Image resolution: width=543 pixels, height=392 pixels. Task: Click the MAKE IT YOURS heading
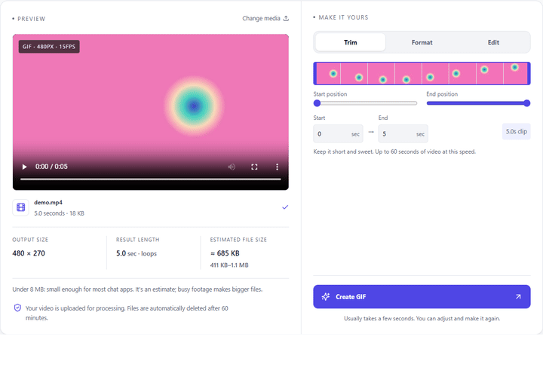click(x=343, y=17)
